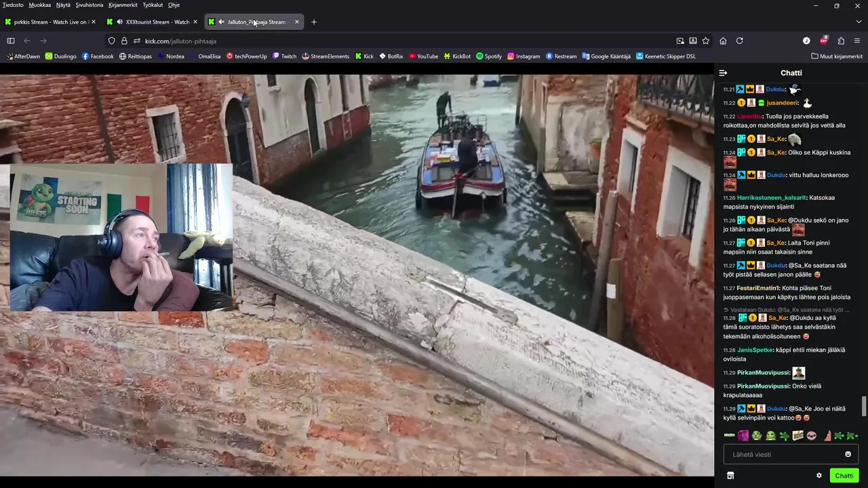The width and height of the screenshot is (868, 488).
Task: Open the Muokkaa menu
Action: (40, 5)
